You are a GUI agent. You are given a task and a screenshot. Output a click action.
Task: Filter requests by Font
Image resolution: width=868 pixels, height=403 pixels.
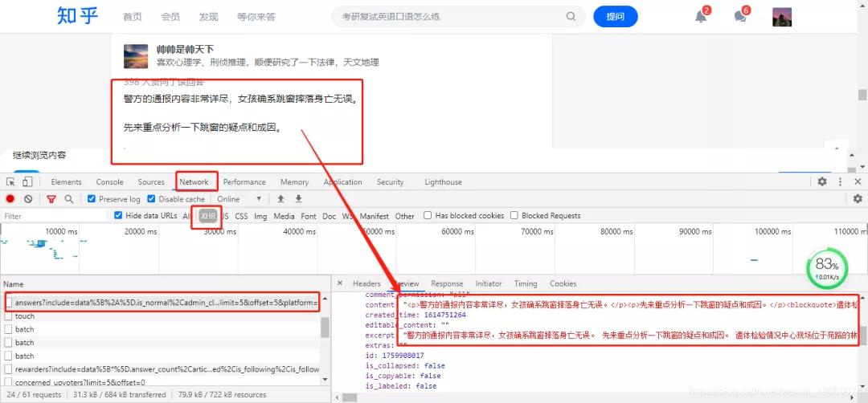309,216
